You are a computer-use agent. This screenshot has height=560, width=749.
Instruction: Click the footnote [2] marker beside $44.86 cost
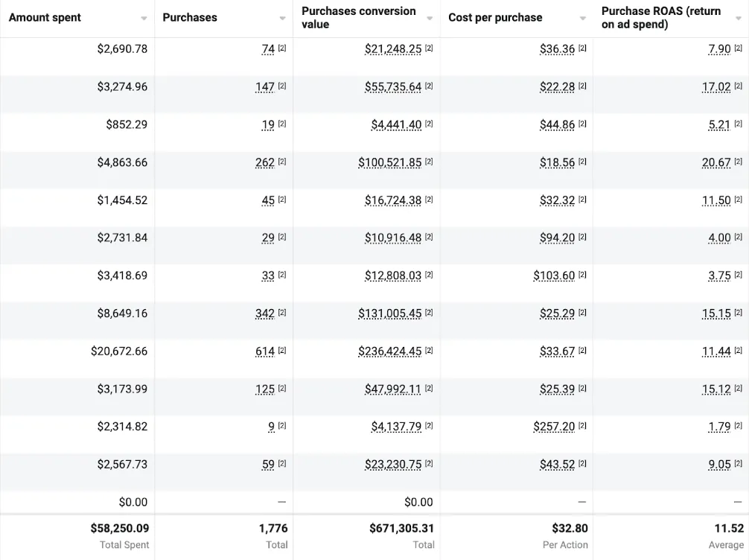point(582,124)
